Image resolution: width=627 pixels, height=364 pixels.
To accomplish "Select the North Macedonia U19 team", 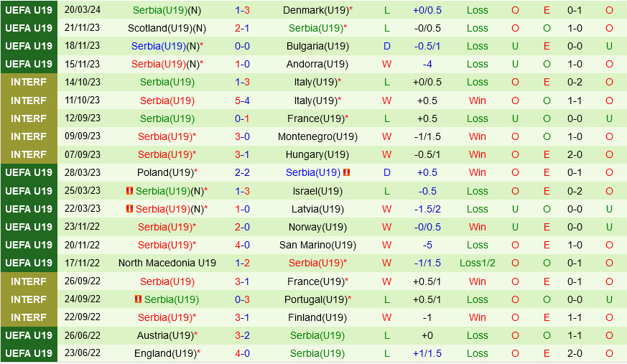I will (x=167, y=263).
